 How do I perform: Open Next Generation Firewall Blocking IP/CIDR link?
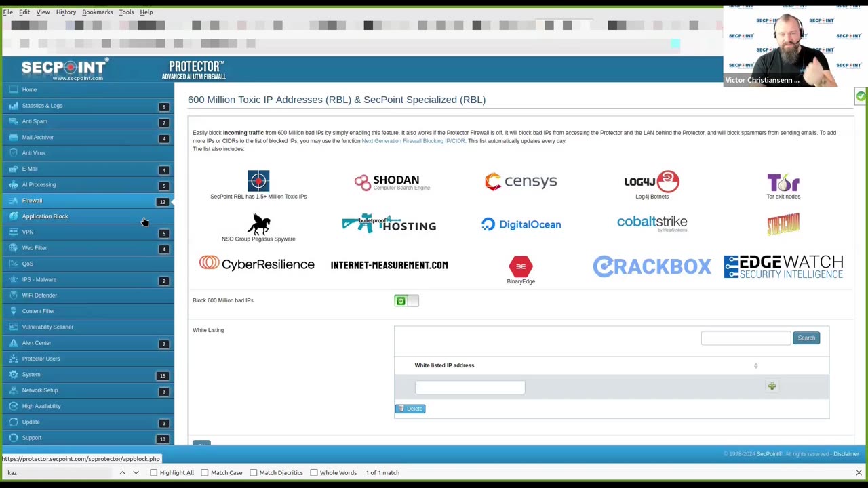pyautogui.click(x=413, y=141)
